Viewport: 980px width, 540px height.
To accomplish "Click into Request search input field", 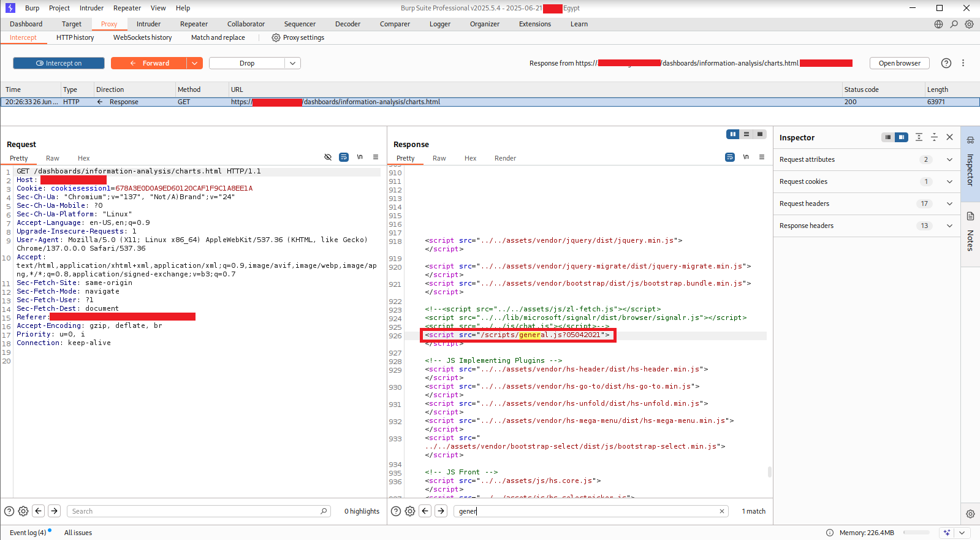I will 199,511.
